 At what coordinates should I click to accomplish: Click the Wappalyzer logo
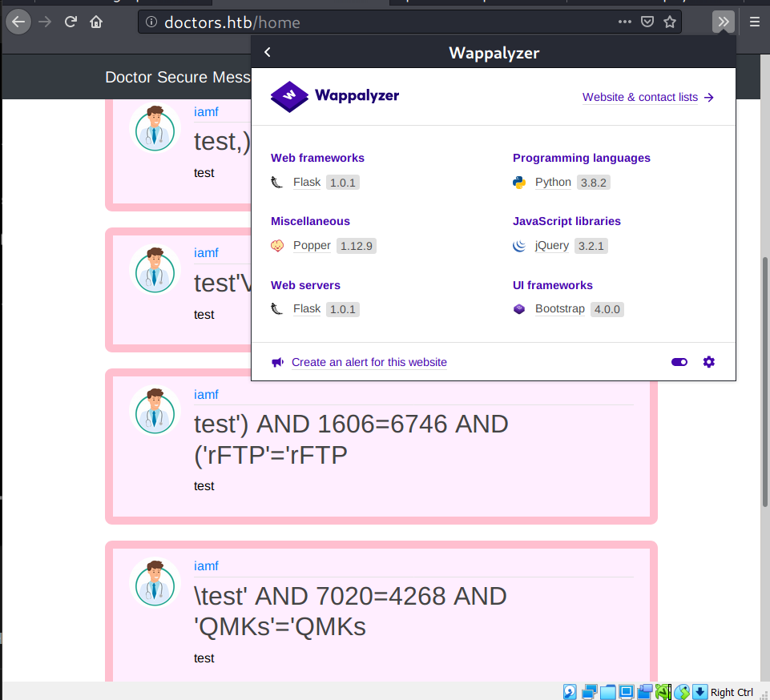click(335, 96)
